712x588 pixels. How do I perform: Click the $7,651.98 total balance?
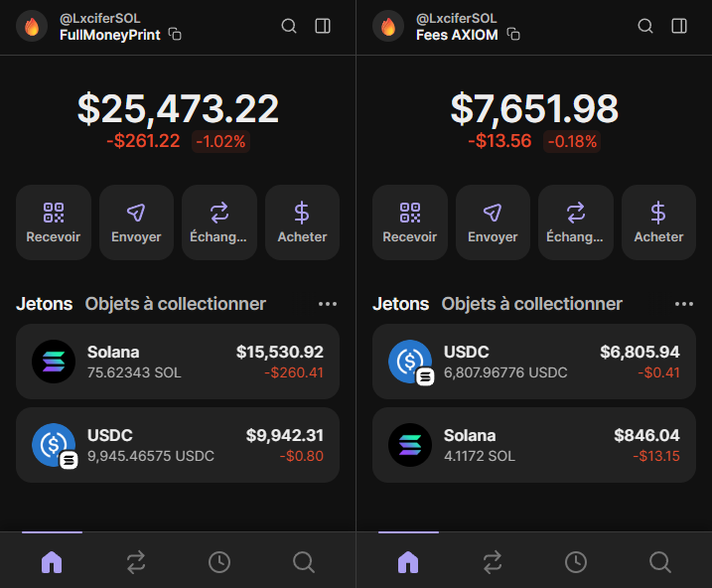[x=534, y=109]
